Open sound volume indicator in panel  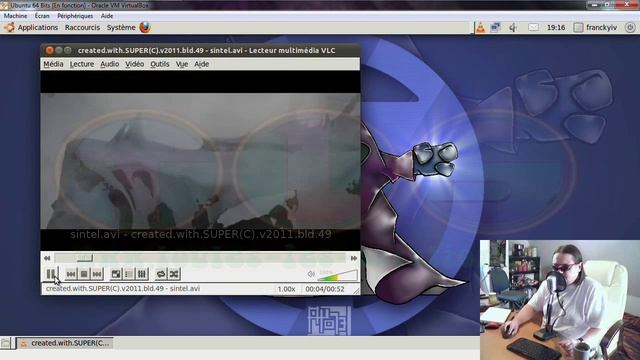point(513,27)
